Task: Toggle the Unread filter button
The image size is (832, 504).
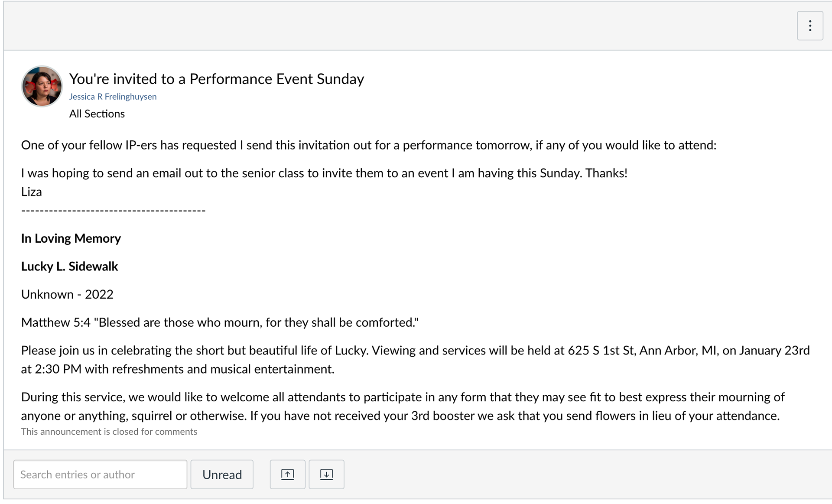Action: (x=222, y=475)
